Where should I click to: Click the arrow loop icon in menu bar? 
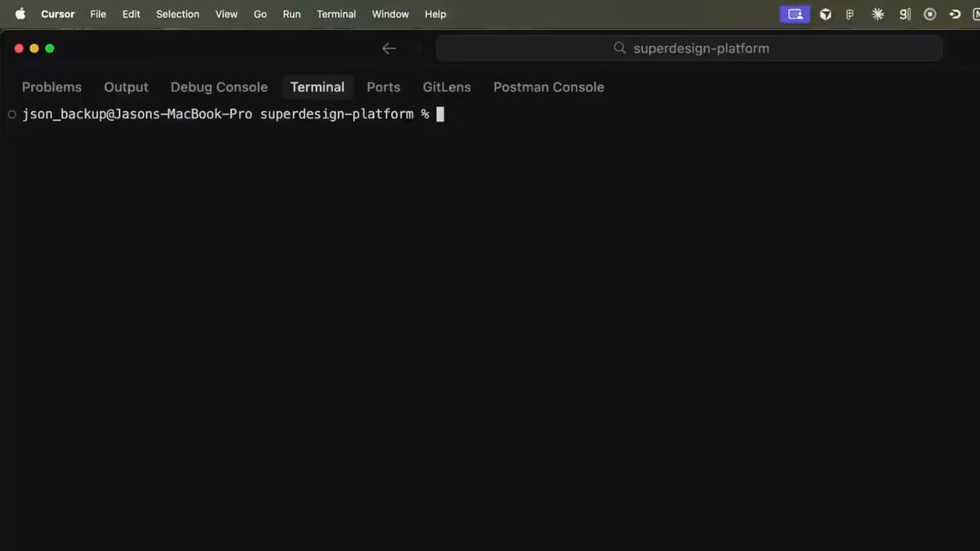(x=955, y=14)
